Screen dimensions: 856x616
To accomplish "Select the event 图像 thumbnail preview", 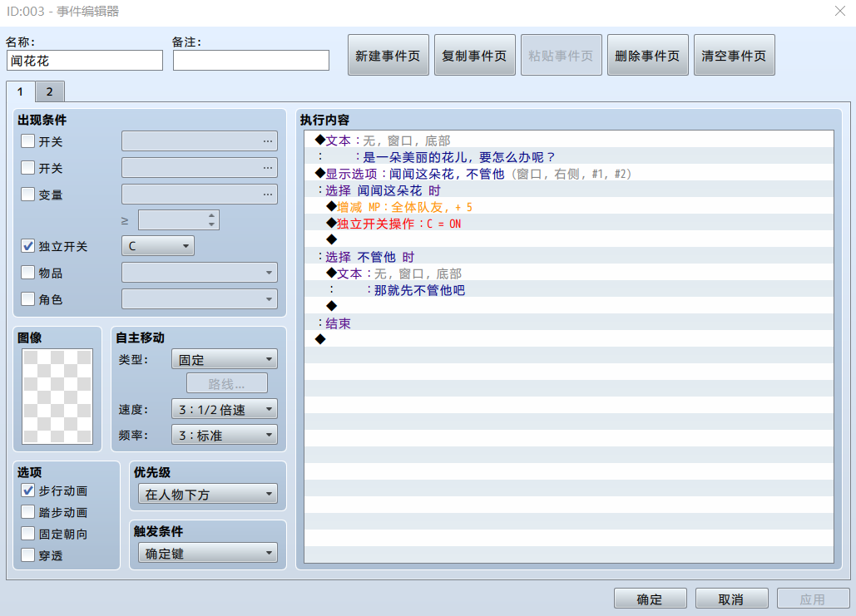I will click(x=57, y=396).
